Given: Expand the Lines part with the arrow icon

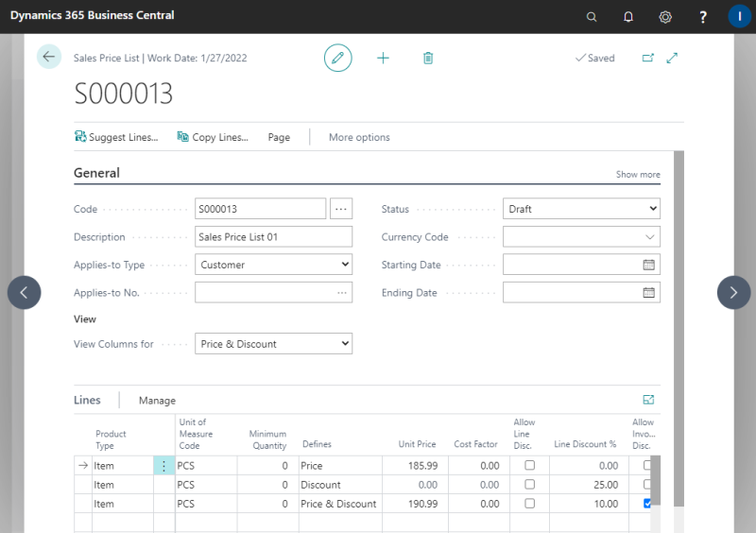Looking at the screenshot, I should [648, 400].
